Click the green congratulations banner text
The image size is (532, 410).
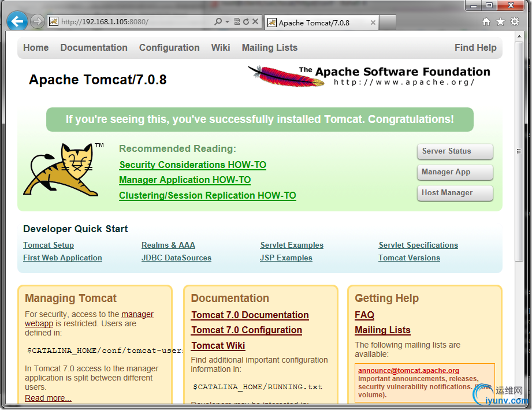coord(259,120)
